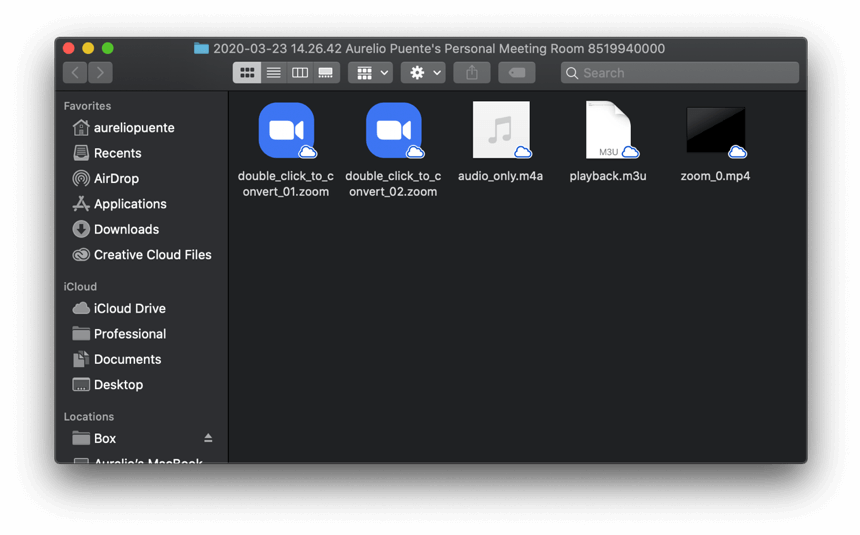Click the window title text
Screen dimensions: 860x535
pyautogui.click(x=439, y=48)
